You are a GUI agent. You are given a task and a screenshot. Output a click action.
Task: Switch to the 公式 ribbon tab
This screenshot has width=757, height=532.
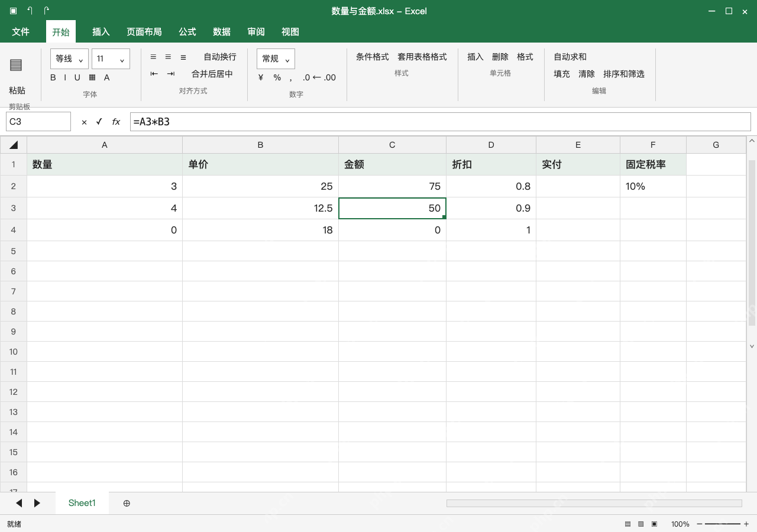pos(187,32)
